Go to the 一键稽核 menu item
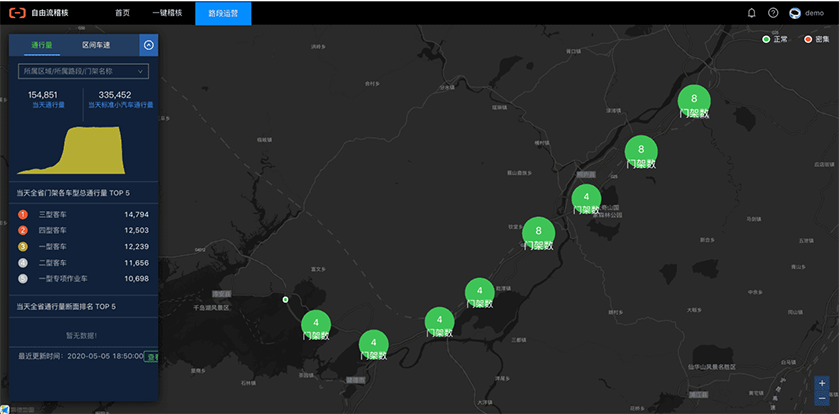Image resolution: width=839 pixels, height=414 pixels. 167,13
